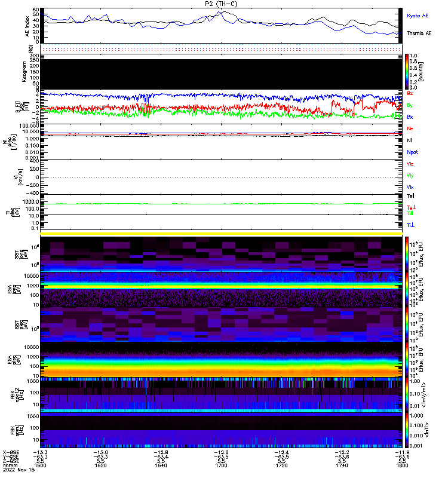The height and width of the screenshot is (478, 448).
Task: Click the top SST Eflux color bar
Action: coord(407,255)
